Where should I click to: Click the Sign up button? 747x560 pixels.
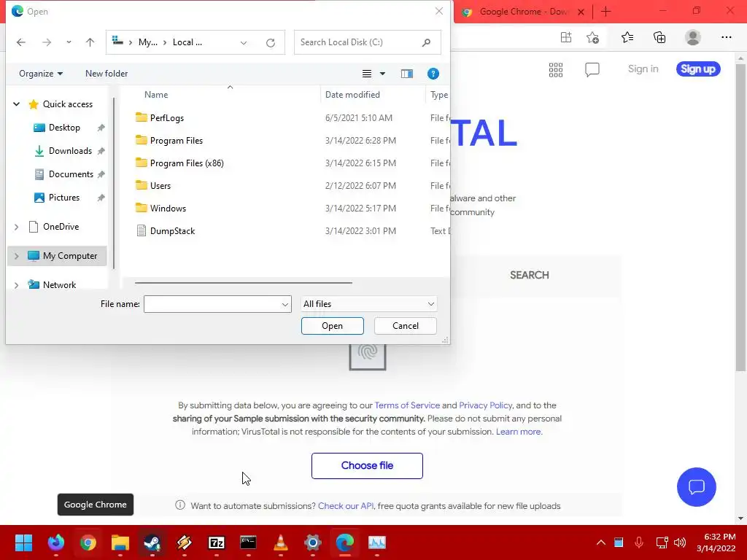click(698, 69)
